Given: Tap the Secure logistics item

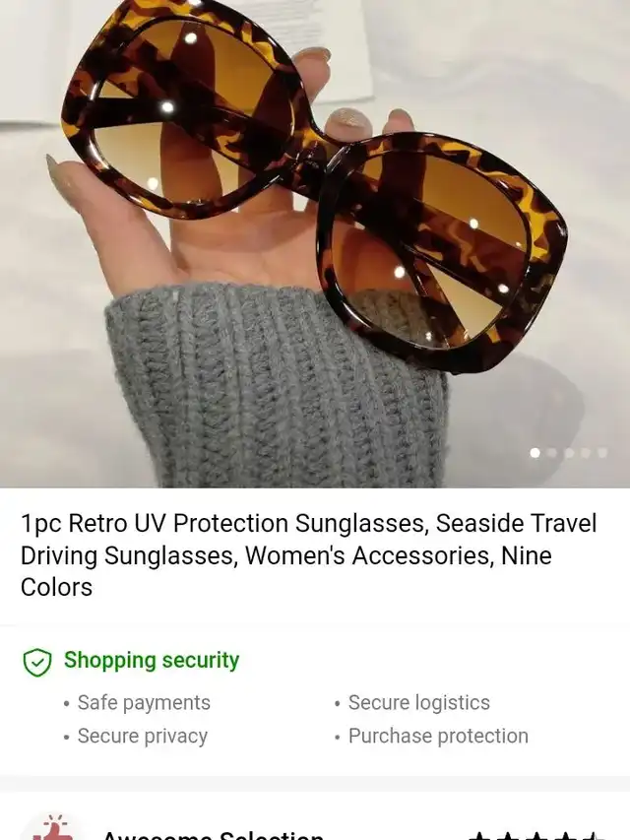Looking at the screenshot, I should [419, 703].
